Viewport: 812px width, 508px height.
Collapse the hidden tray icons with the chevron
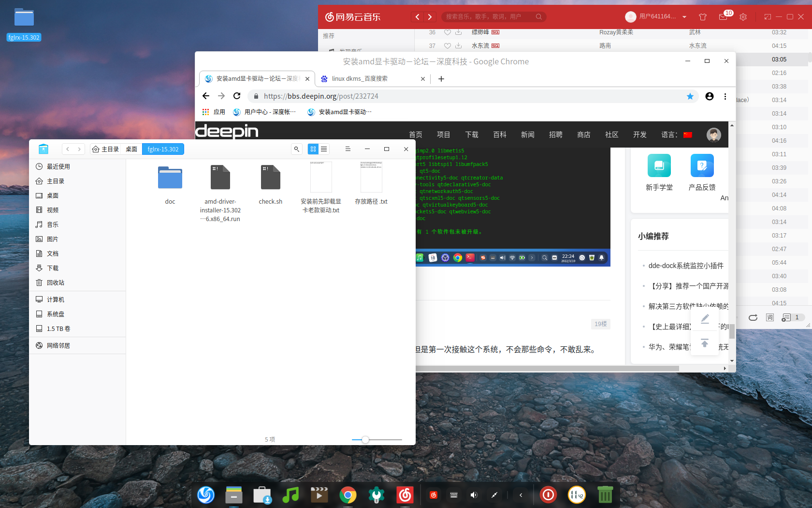(521, 495)
